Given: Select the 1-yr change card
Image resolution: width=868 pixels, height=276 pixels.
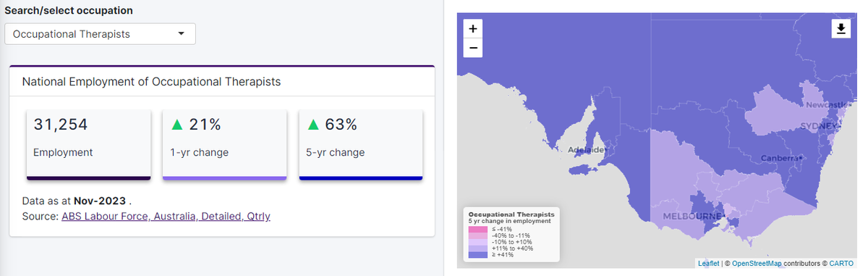Looking at the screenshot, I should coord(225,145).
